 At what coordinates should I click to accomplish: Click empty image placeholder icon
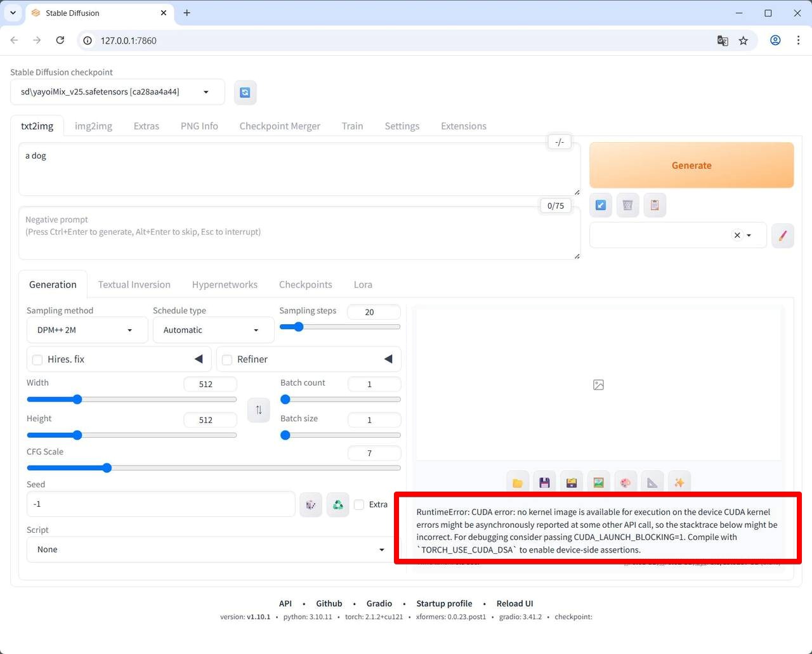(x=598, y=384)
